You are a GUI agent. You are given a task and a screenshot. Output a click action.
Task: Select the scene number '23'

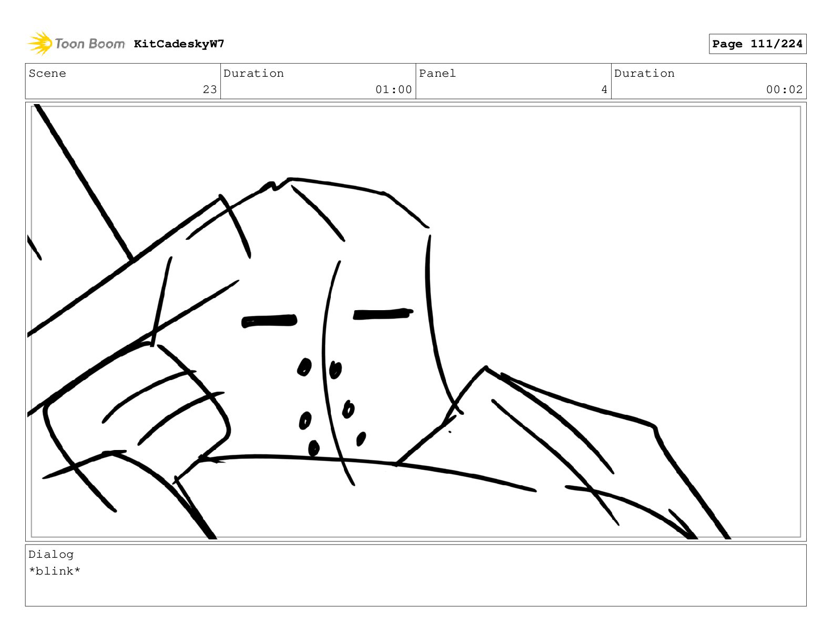(x=210, y=89)
